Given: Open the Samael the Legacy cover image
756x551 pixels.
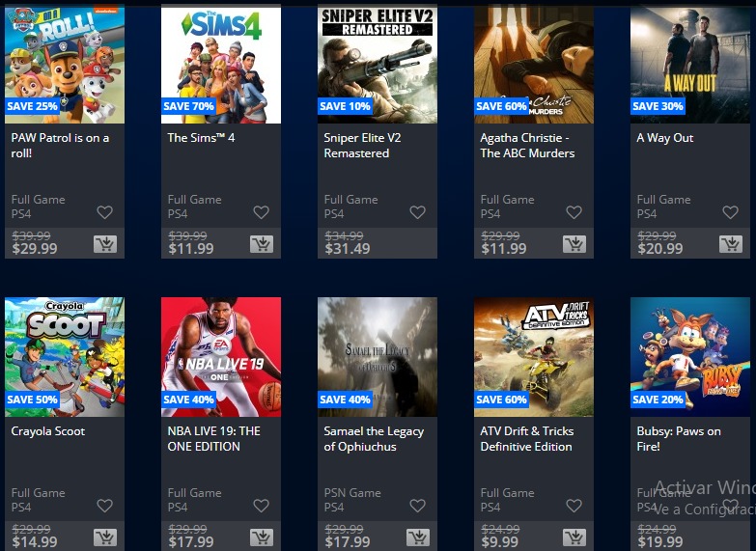Looking at the screenshot, I should (x=378, y=357).
